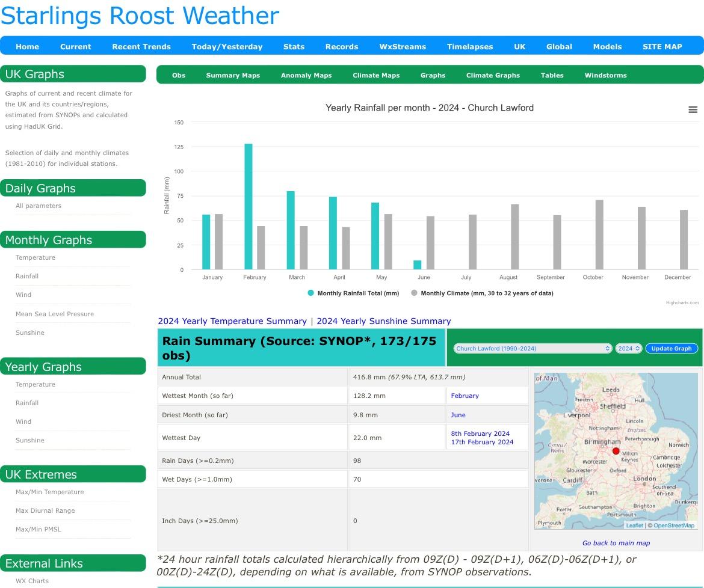704x588 pixels.
Task: Click the Starlings Roost Weather title
Action: click(x=140, y=16)
